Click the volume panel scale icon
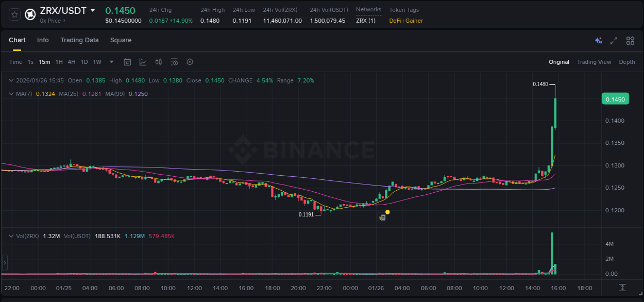The width and height of the screenshot is (644, 302). (x=623, y=288)
